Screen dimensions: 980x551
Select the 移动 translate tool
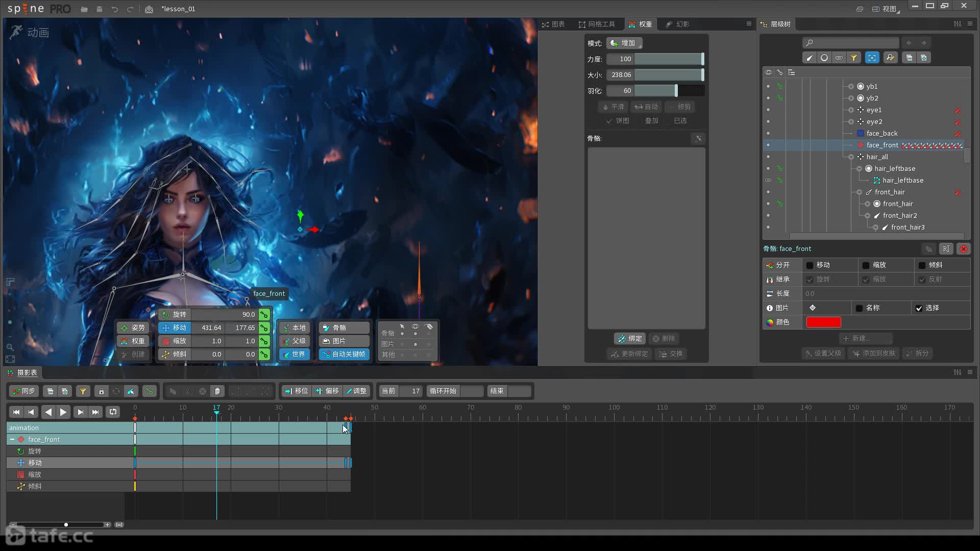[x=174, y=328]
